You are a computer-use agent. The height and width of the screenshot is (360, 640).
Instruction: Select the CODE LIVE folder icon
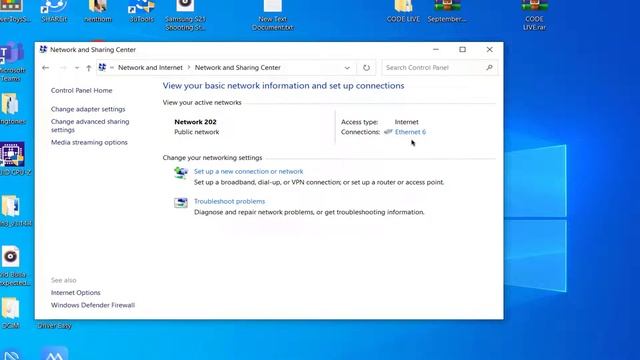[x=403, y=11]
